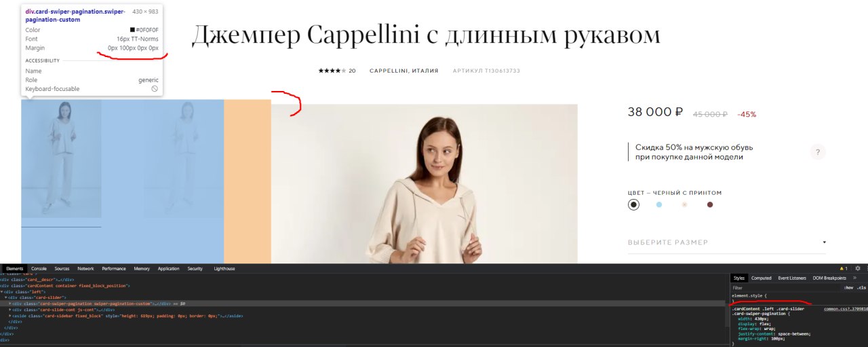This screenshot has width=868, height=347.
Task: Expand the card-slide-cont js-cont div
Action: [x=10, y=310]
